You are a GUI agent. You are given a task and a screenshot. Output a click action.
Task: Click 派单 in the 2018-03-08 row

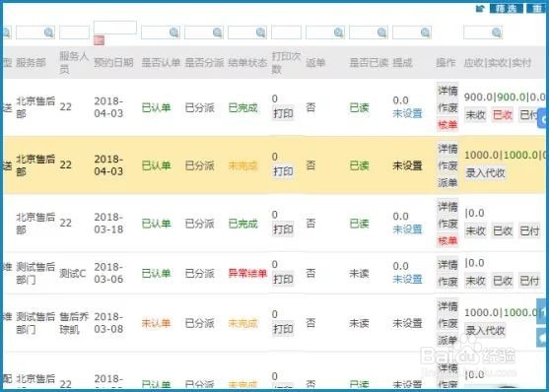click(447, 340)
